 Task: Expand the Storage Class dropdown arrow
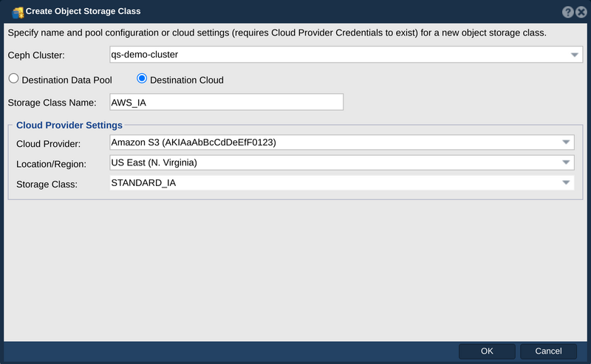pos(566,183)
